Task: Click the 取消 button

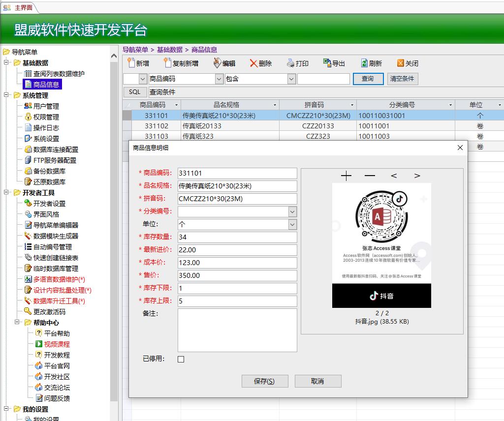Action: pyautogui.click(x=318, y=381)
